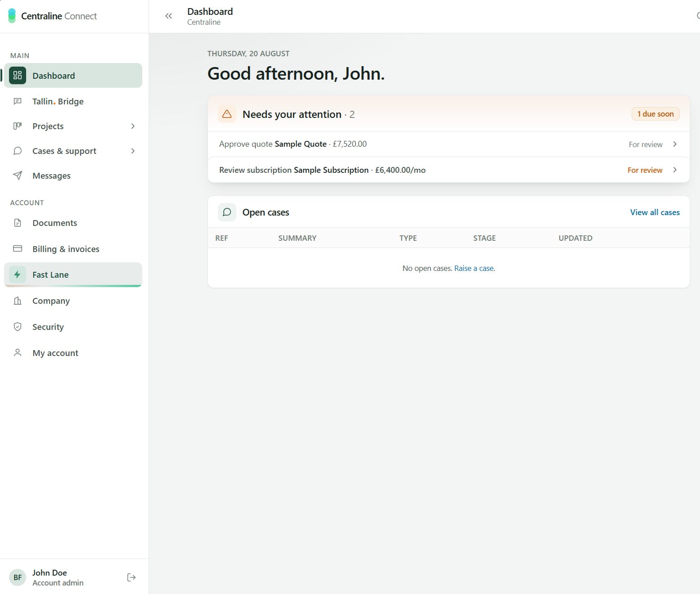This screenshot has width=700, height=594.
Task: Click the Company building icon
Action: pyautogui.click(x=18, y=301)
